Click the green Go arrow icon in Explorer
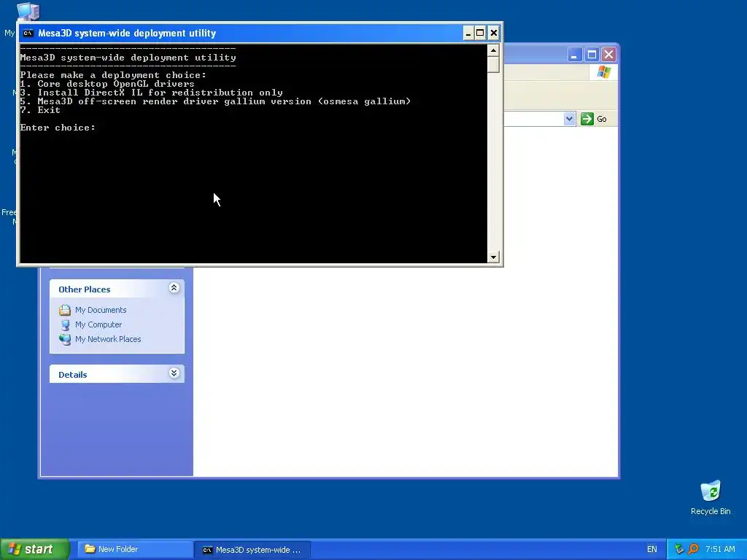This screenshot has width=747, height=560. click(x=587, y=119)
